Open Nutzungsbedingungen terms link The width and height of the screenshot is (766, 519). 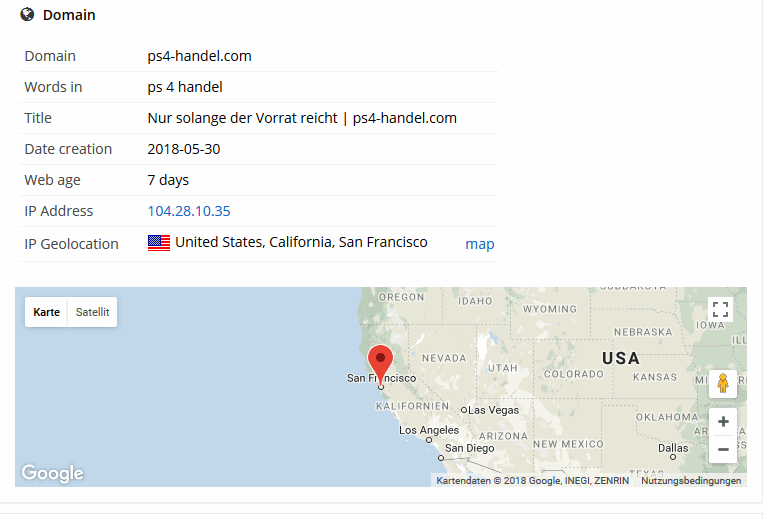tap(691, 480)
